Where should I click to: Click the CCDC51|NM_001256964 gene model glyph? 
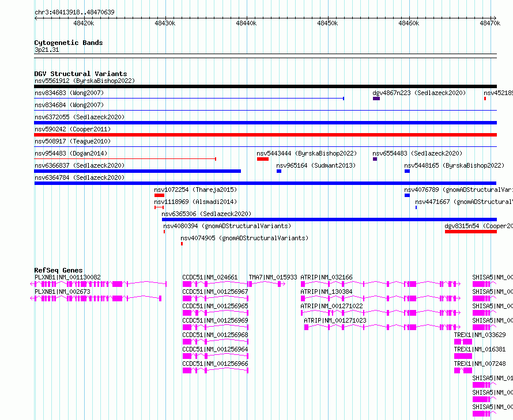click(x=215, y=356)
